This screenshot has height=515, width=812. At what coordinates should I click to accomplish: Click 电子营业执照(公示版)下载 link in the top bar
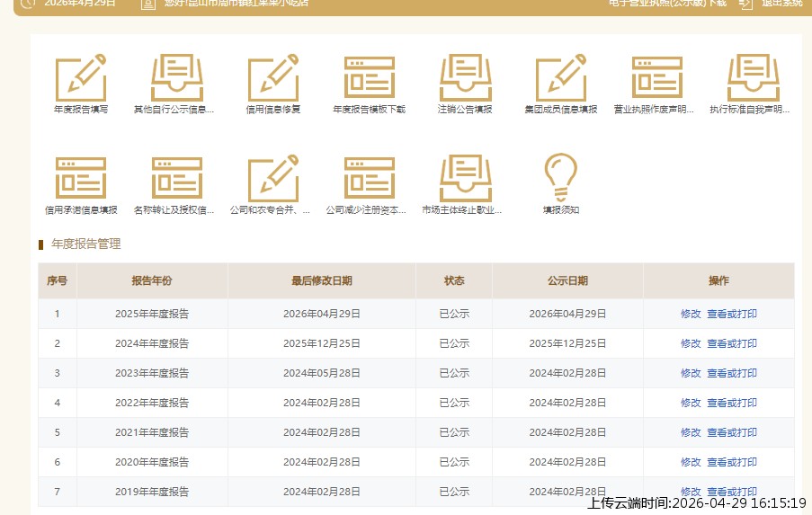[x=667, y=3]
